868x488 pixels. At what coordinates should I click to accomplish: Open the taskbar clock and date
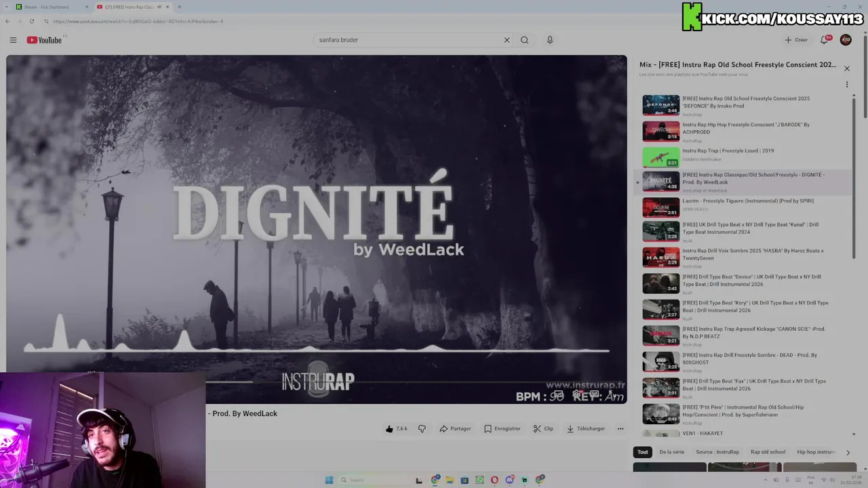point(850,480)
